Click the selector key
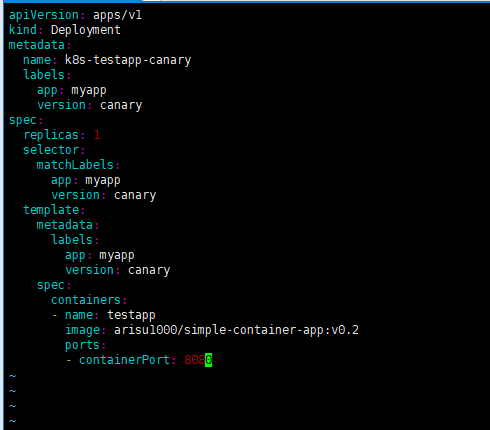Screen dimensions: 490x430 (51, 150)
